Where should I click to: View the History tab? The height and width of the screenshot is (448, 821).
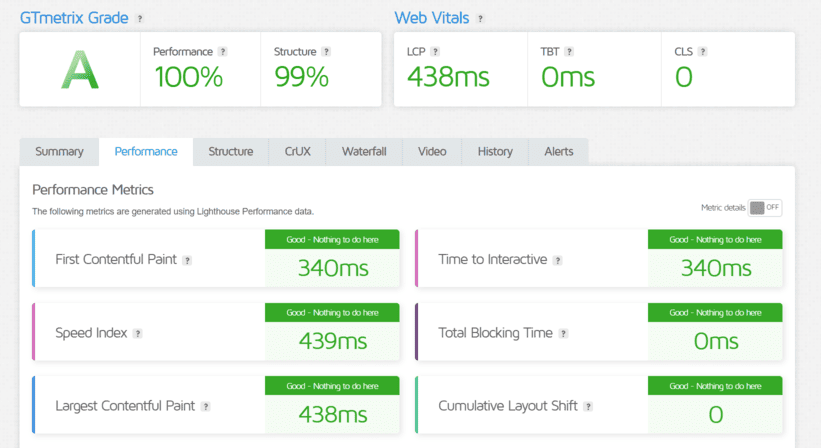[x=495, y=152]
